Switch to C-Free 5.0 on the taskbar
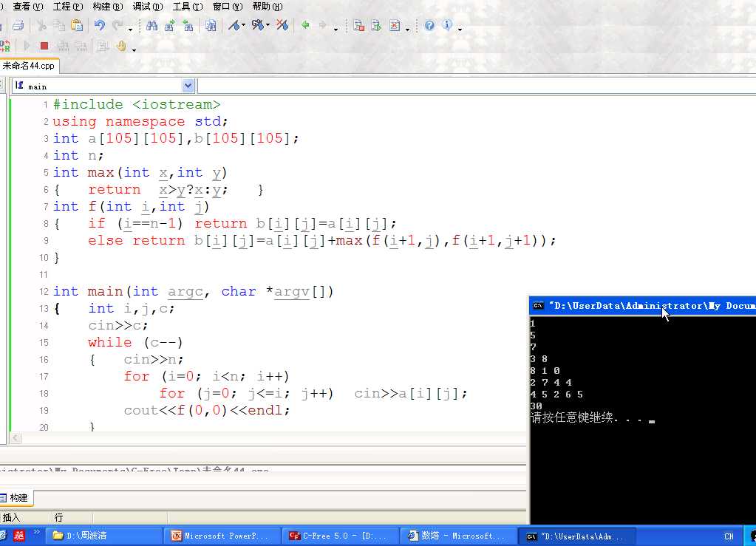Viewport: 756px width, 546px height. [x=341, y=536]
